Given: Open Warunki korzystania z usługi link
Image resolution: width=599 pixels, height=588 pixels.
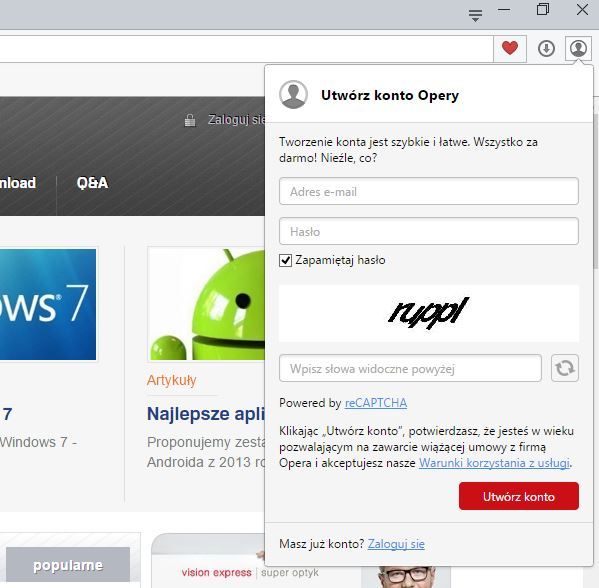Looking at the screenshot, I should tap(494, 463).
